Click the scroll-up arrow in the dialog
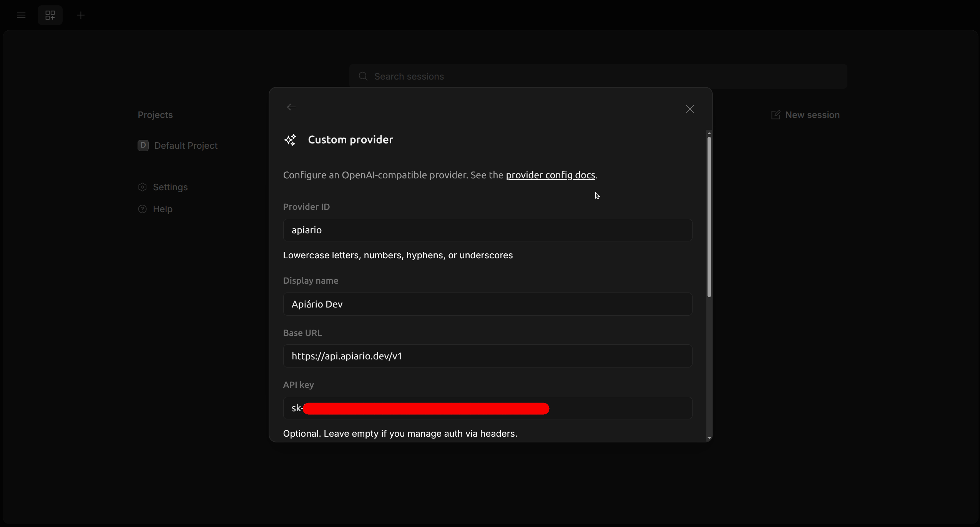The height and width of the screenshot is (527, 980). (709, 133)
